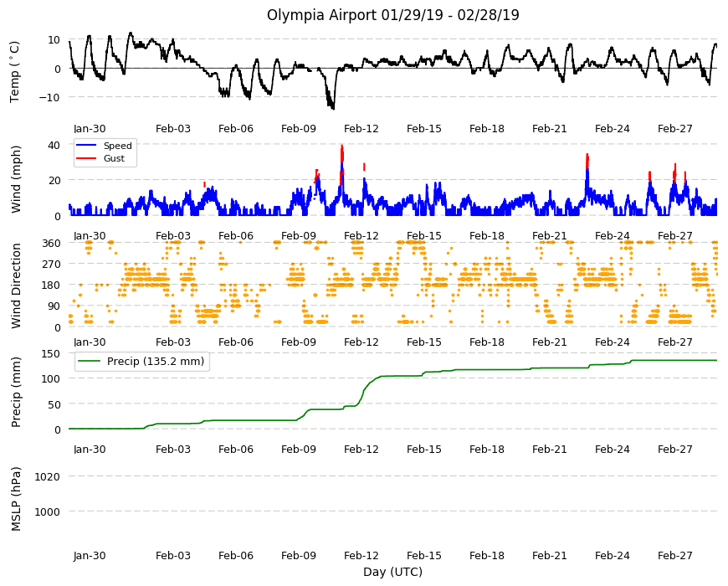
Task: Click the Gust legend label
Action: (x=114, y=158)
